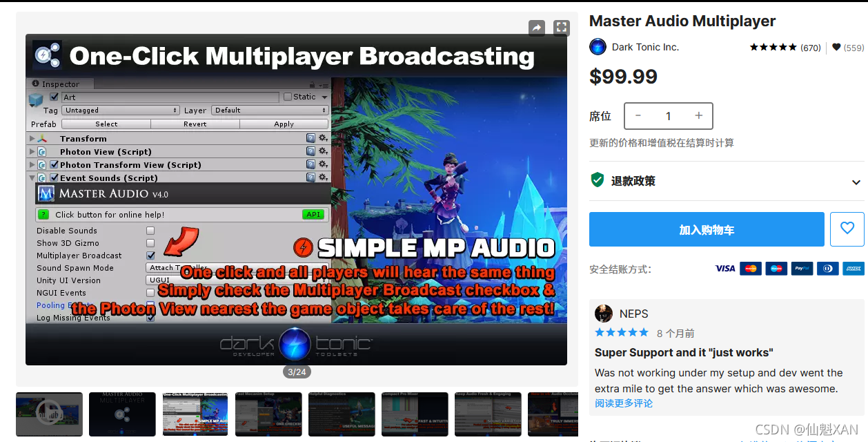The height and width of the screenshot is (442, 868).
Task: Toggle the checkbox next to the Art name field
Action: click(x=55, y=97)
